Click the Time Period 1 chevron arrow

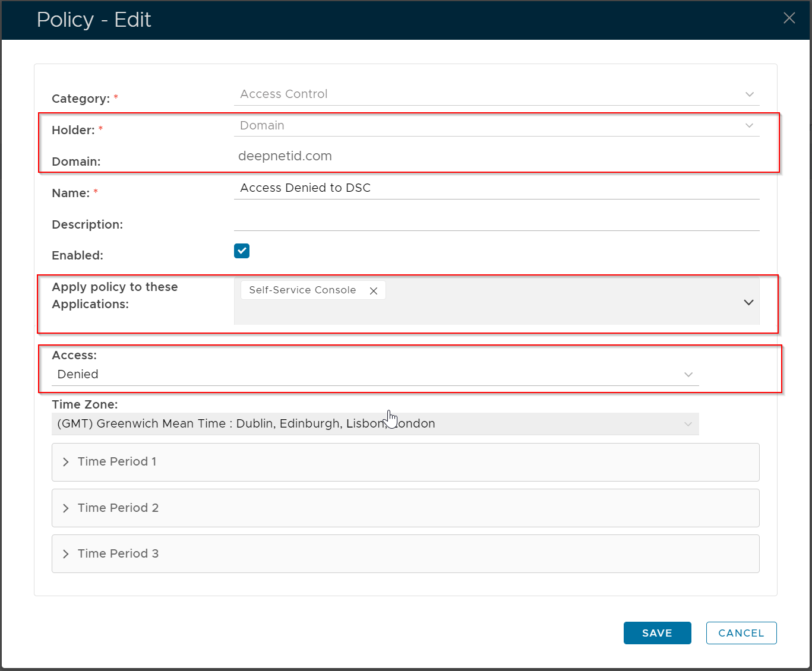point(66,462)
